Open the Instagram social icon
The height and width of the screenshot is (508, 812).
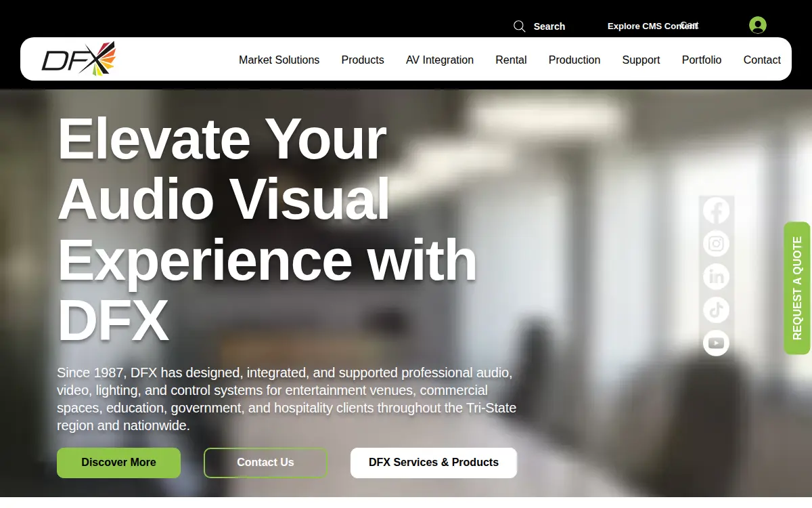(716, 243)
